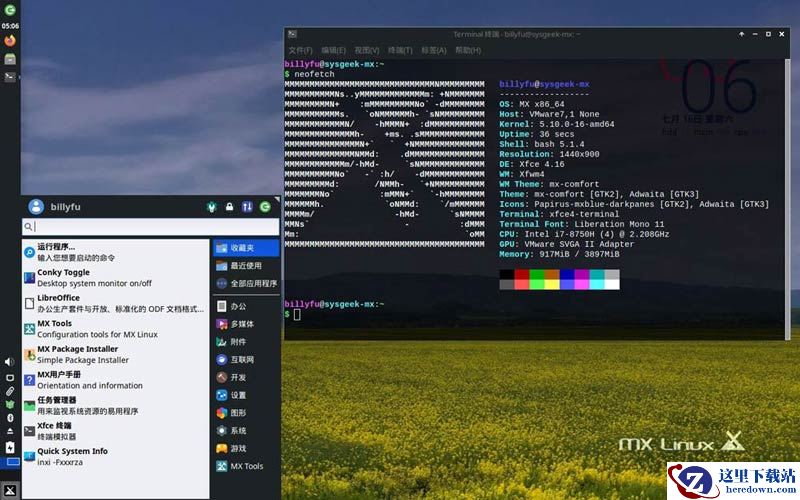This screenshot has width=800, height=500.
Task: Open 文件(F) menu in terminal
Action: (301, 50)
